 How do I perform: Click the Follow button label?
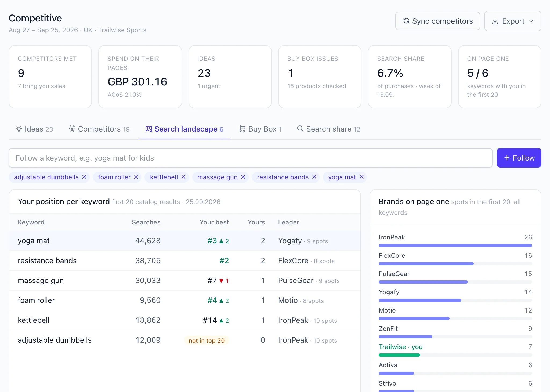[524, 158]
